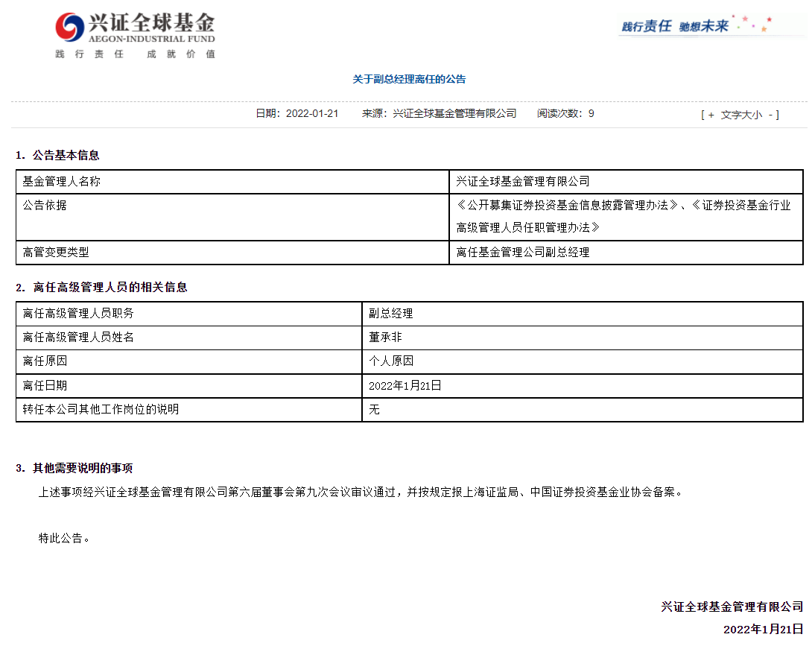Click the 高级管理人员任职管理办法 line

[528, 227]
